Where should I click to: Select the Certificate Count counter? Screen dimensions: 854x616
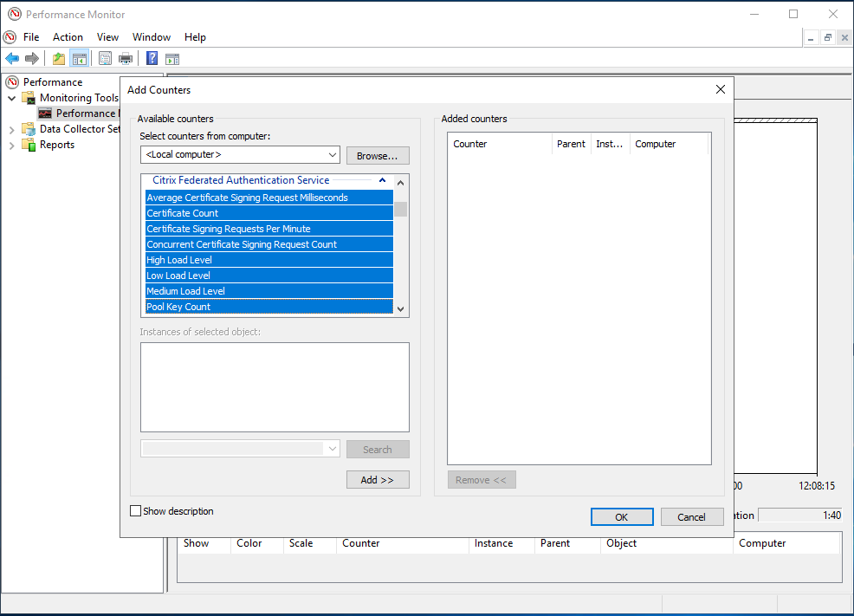[182, 213]
